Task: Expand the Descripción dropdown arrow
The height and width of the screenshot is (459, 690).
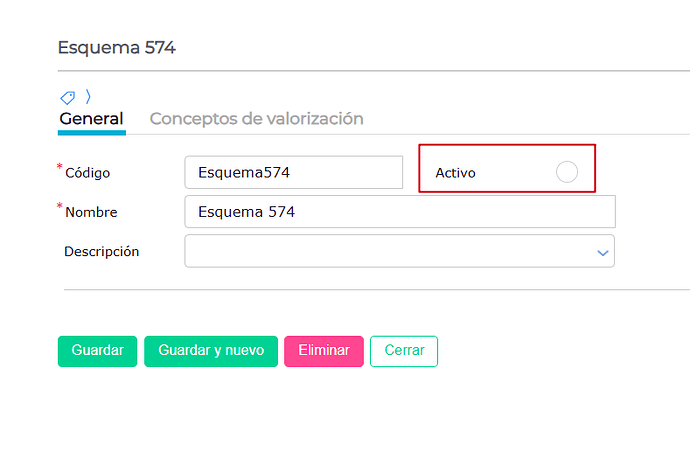Action: (602, 253)
